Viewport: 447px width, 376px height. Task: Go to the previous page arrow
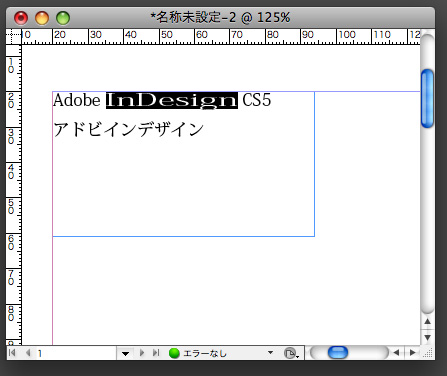28,353
